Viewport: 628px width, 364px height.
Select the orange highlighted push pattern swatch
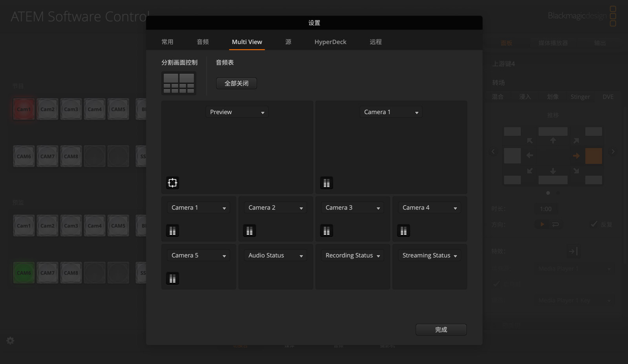[593, 156]
